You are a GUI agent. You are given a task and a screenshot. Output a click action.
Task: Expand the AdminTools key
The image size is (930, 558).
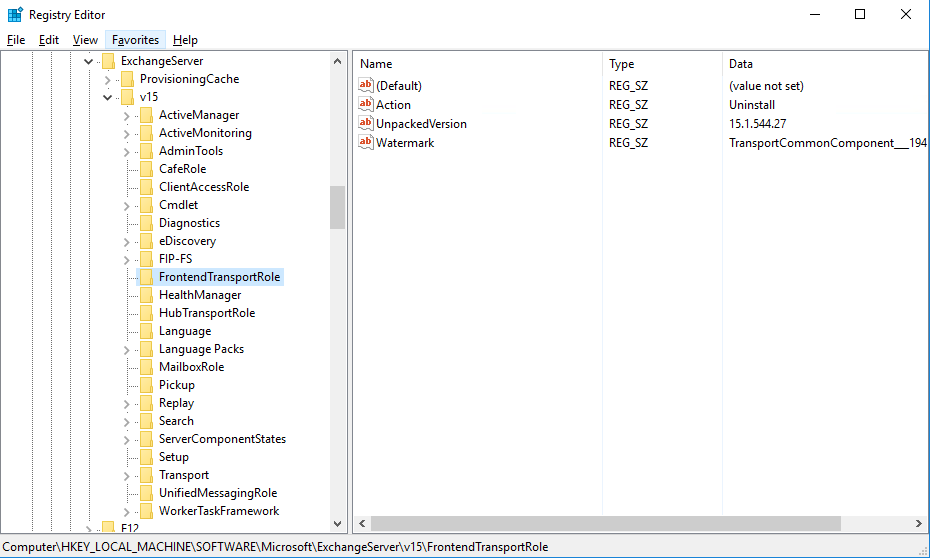[126, 151]
